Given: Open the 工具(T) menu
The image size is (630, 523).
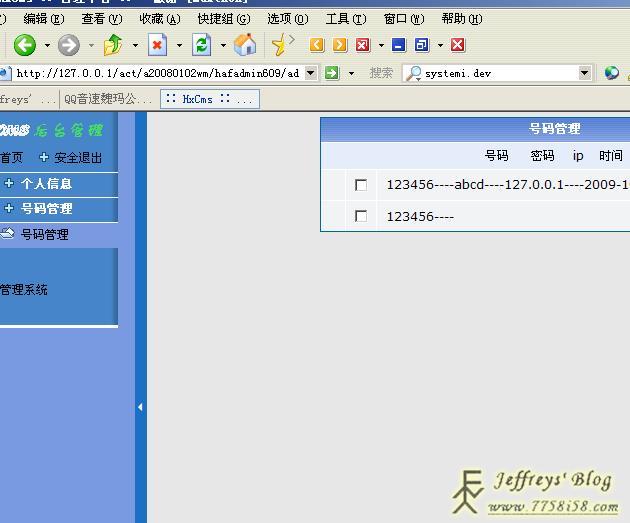Looking at the screenshot, I should click(345, 19).
